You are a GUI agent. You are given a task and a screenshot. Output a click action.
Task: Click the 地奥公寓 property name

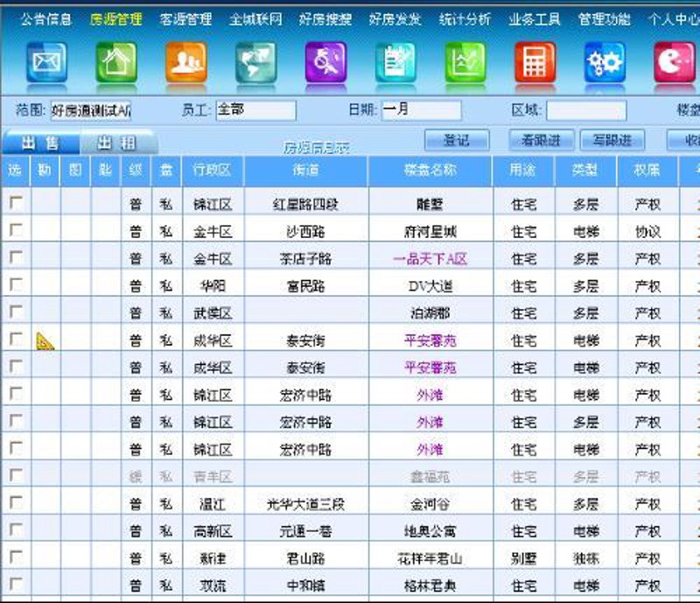click(x=430, y=531)
